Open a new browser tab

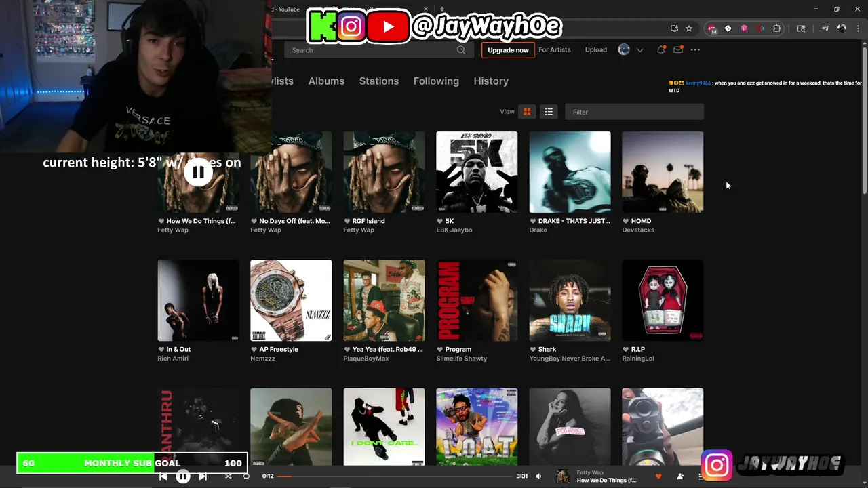click(x=442, y=9)
